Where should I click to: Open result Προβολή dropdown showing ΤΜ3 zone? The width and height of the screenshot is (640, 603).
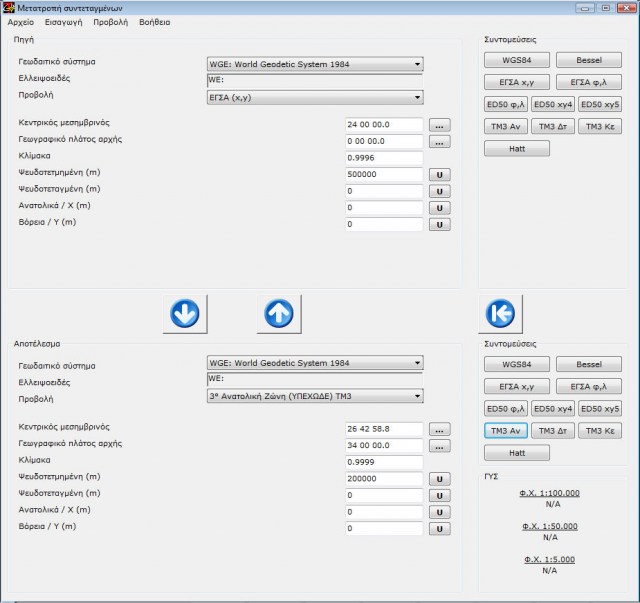click(314, 396)
